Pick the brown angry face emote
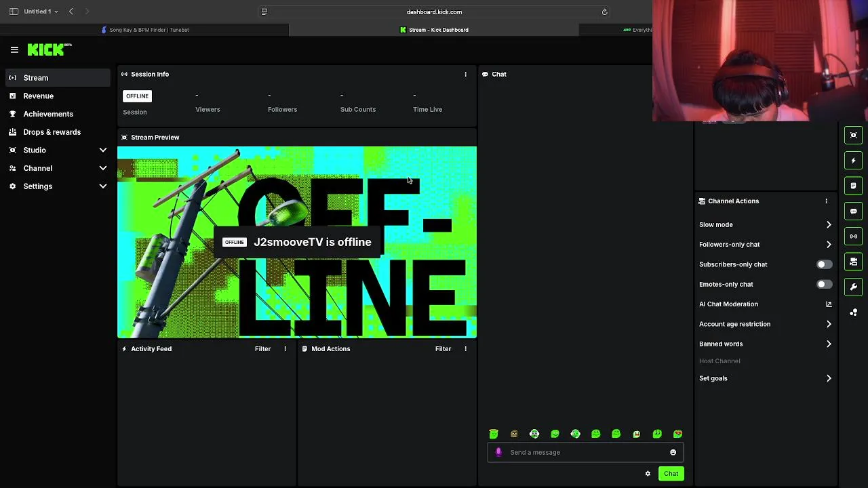The height and width of the screenshot is (488, 868). [514, 434]
